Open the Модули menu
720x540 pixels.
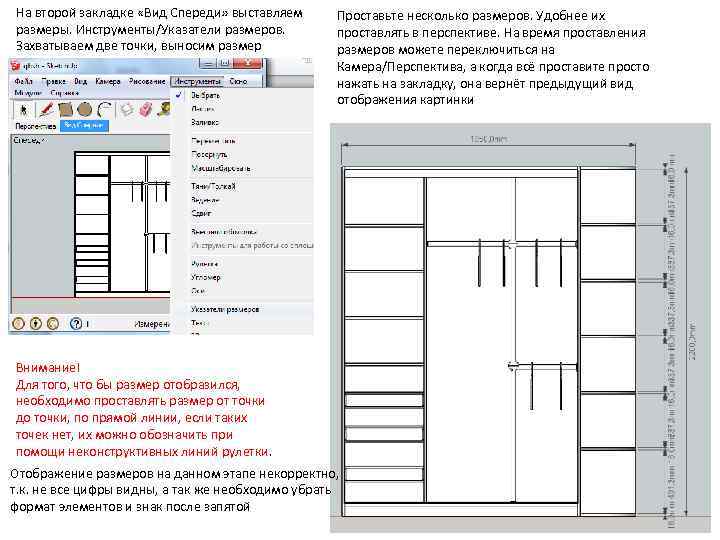pos(28,93)
